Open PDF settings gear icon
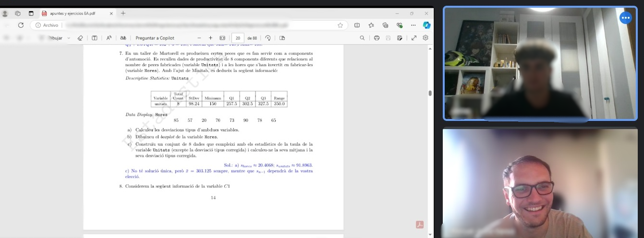This screenshot has width=644, height=238. 425,38
